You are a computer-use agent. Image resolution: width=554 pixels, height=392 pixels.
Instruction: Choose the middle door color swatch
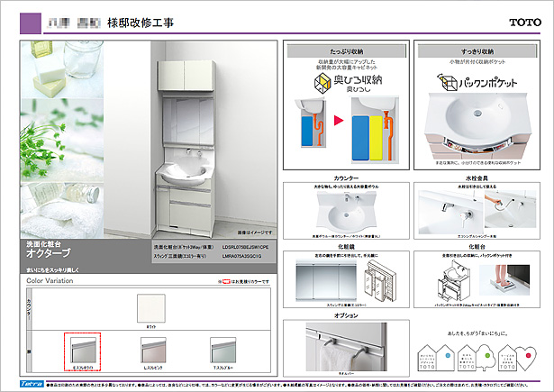(157, 350)
